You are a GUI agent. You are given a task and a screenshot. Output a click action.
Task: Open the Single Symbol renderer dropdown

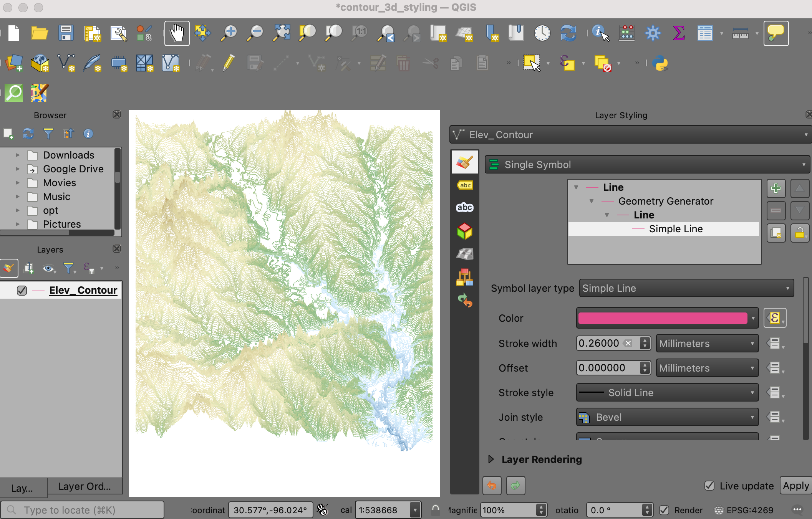(x=647, y=165)
